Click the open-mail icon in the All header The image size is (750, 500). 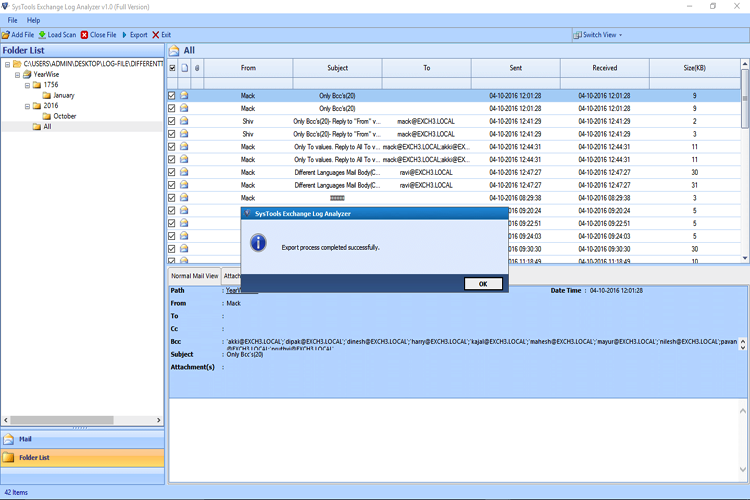174,50
